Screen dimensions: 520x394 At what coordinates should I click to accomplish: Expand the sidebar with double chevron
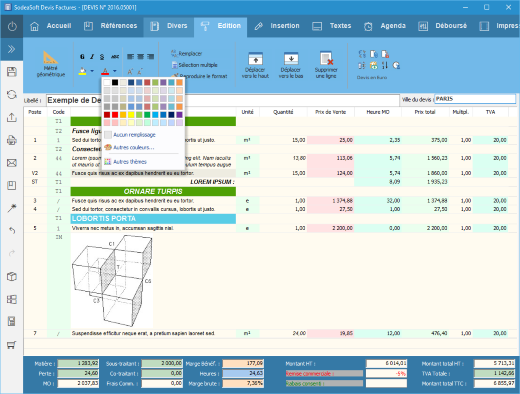[12, 49]
